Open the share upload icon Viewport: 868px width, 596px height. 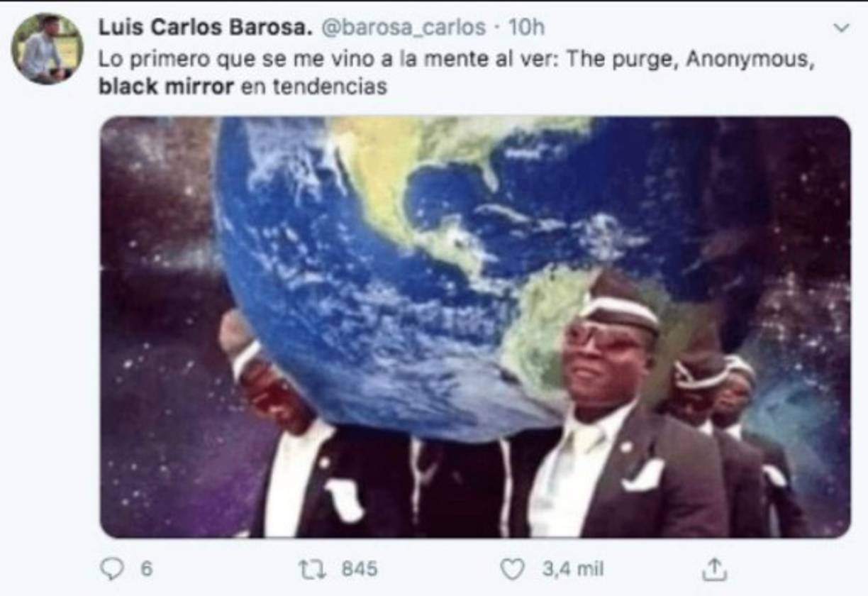(x=713, y=568)
